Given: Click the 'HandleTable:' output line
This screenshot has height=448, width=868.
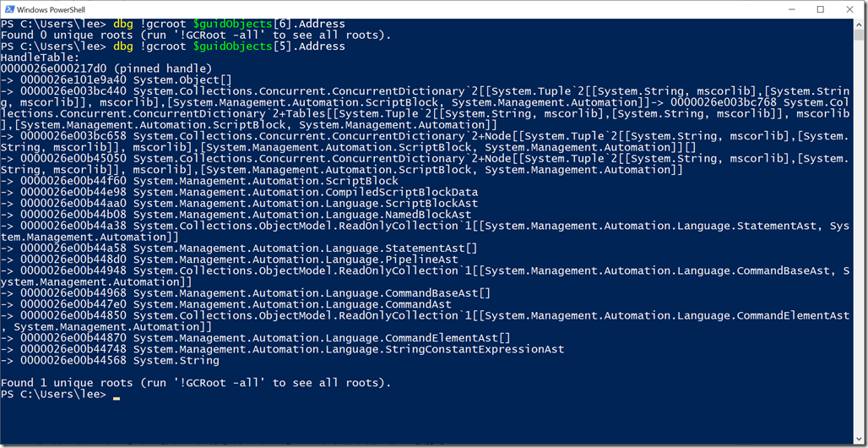Looking at the screenshot, I should [41, 57].
